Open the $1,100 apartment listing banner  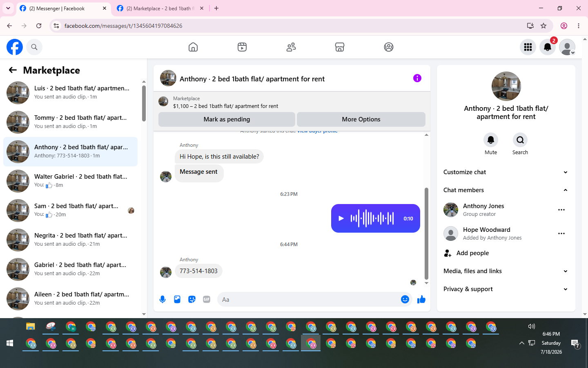click(292, 102)
